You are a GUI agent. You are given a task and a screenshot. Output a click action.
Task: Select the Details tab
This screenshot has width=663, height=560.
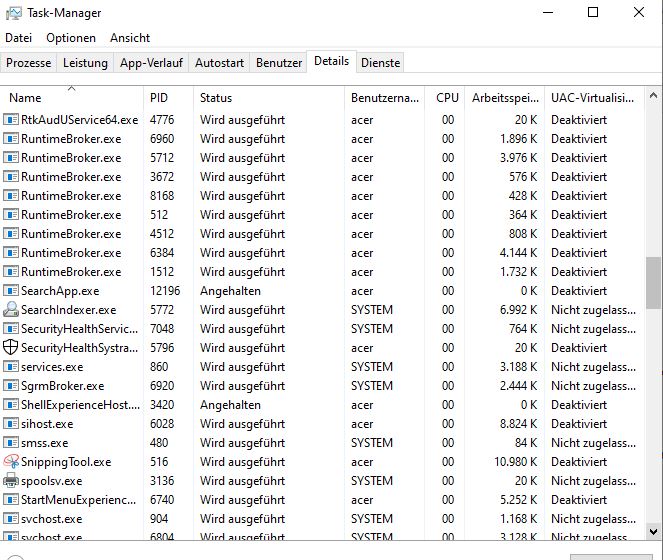tap(332, 61)
